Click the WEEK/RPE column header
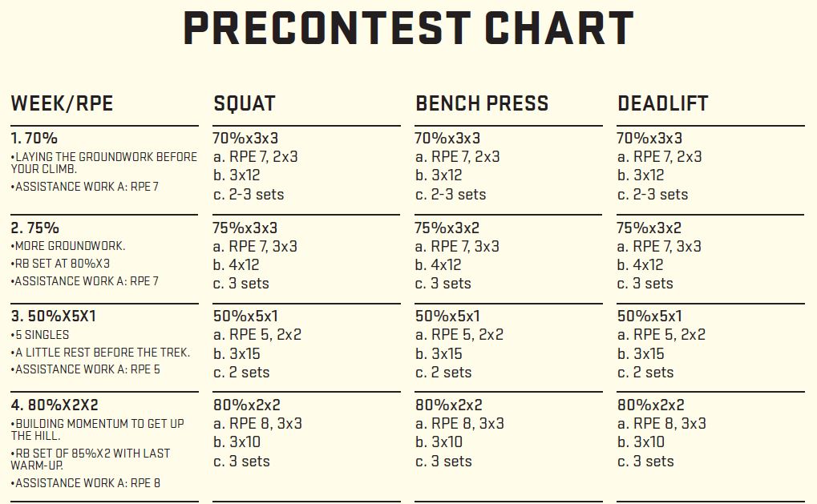Image resolution: width=817 pixels, height=504 pixels. 62,103
